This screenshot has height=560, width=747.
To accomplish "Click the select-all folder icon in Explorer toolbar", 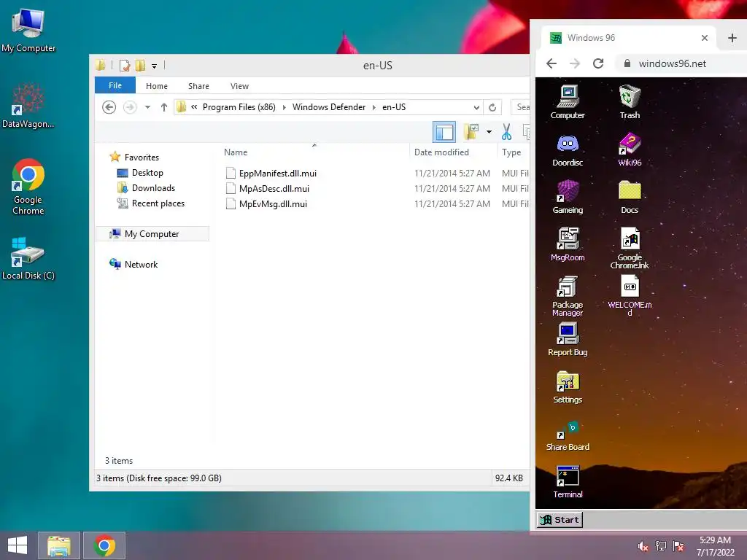I will tap(471, 132).
